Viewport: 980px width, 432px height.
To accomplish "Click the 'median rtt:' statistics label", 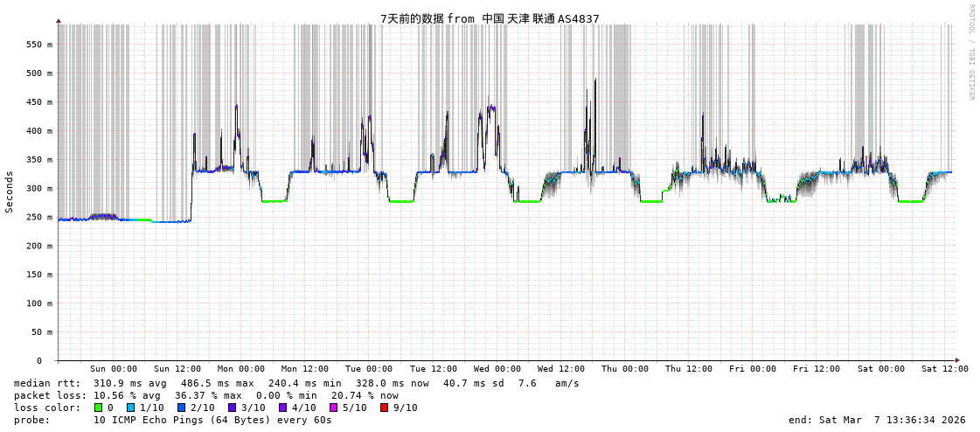I will pyautogui.click(x=47, y=383).
